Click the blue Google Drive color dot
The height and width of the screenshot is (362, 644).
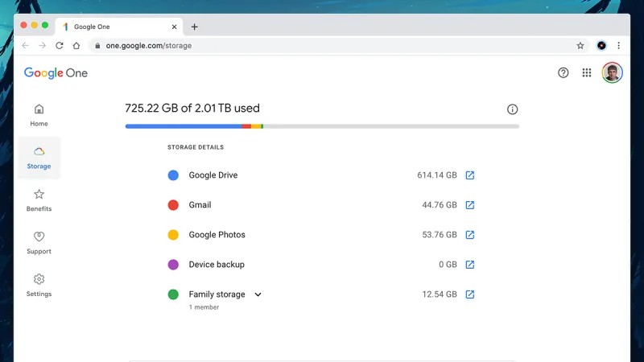[173, 175]
